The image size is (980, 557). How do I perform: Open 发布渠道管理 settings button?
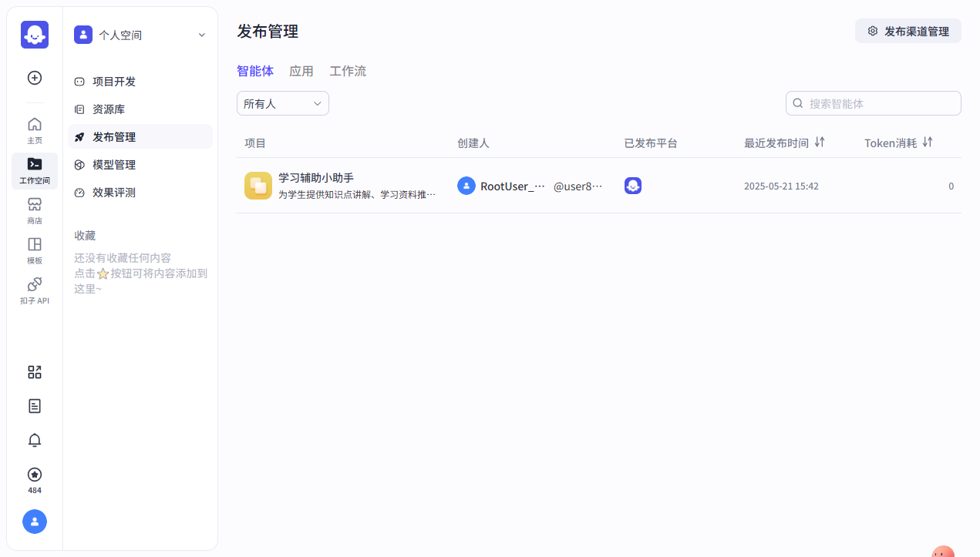pyautogui.click(x=908, y=31)
